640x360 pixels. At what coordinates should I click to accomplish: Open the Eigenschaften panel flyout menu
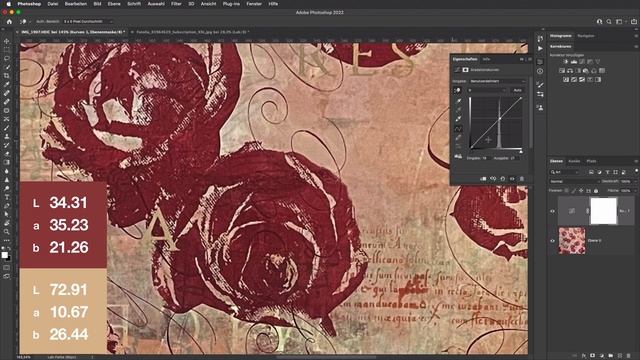(530, 60)
